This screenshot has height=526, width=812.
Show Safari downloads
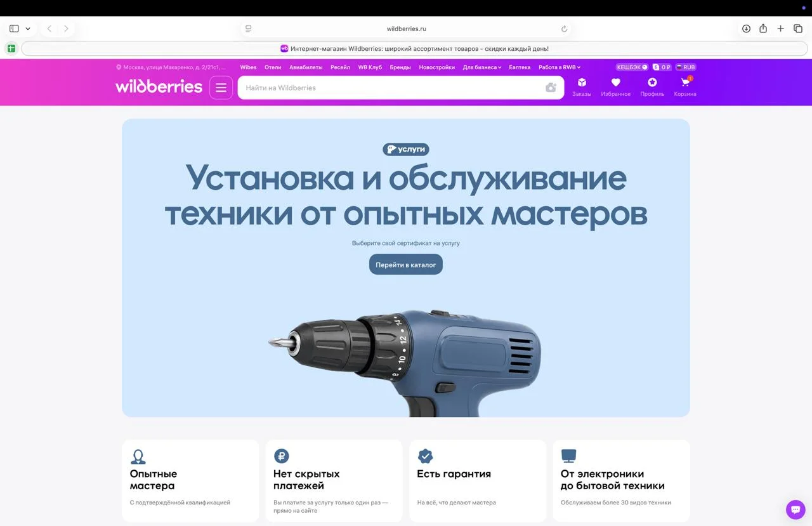pyautogui.click(x=746, y=29)
